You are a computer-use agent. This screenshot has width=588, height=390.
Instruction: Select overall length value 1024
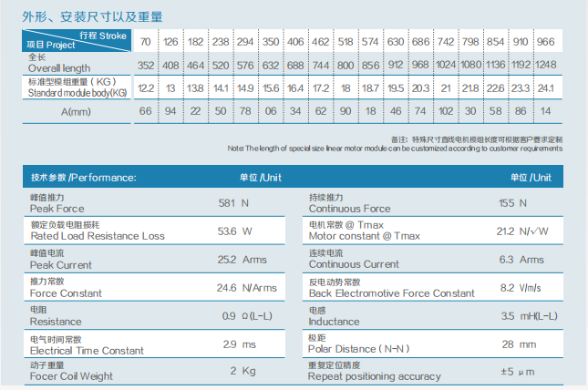click(446, 65)
